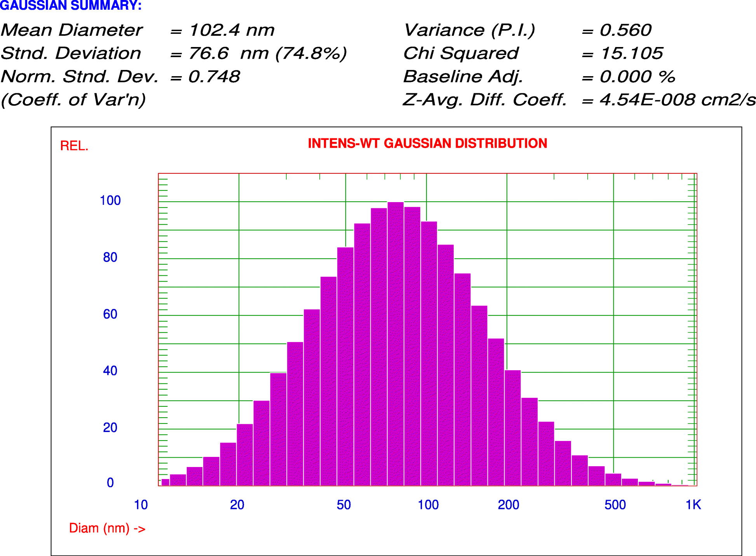
Task: Select the Mean Diameter label
Action: [x=72, y=30]
